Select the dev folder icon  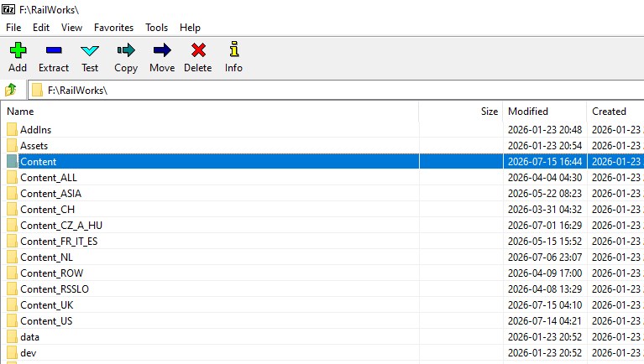[12, 353]
